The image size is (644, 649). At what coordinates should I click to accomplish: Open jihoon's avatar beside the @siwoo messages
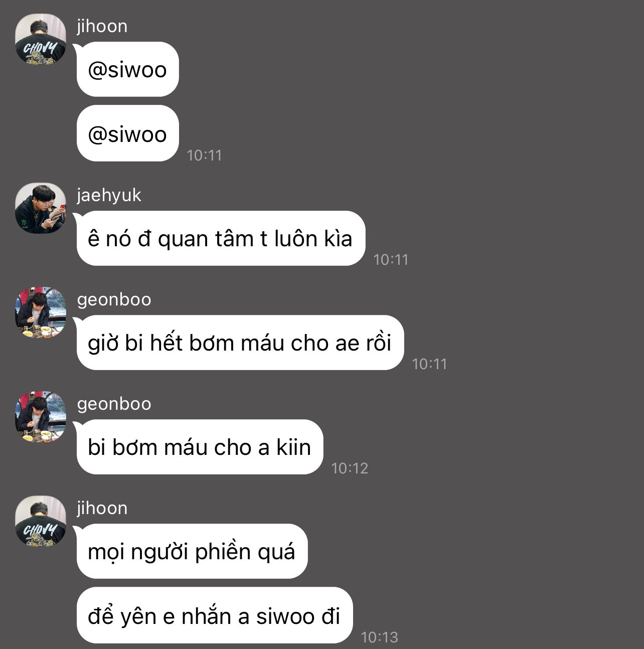click(41, 39)
